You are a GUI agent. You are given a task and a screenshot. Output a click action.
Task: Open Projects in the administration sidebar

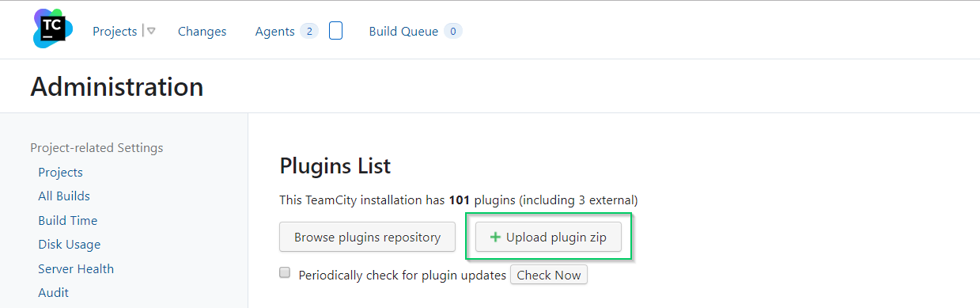(60, 173)
